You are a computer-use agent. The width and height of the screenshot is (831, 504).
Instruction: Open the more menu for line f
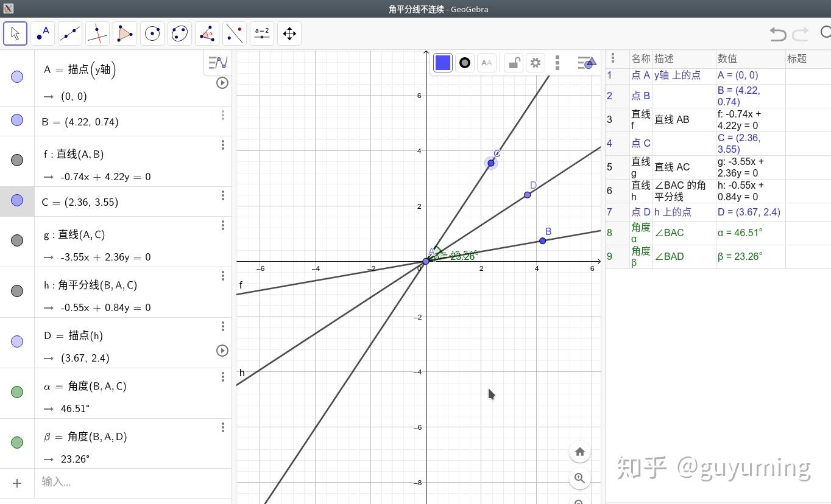click(223, 145)
